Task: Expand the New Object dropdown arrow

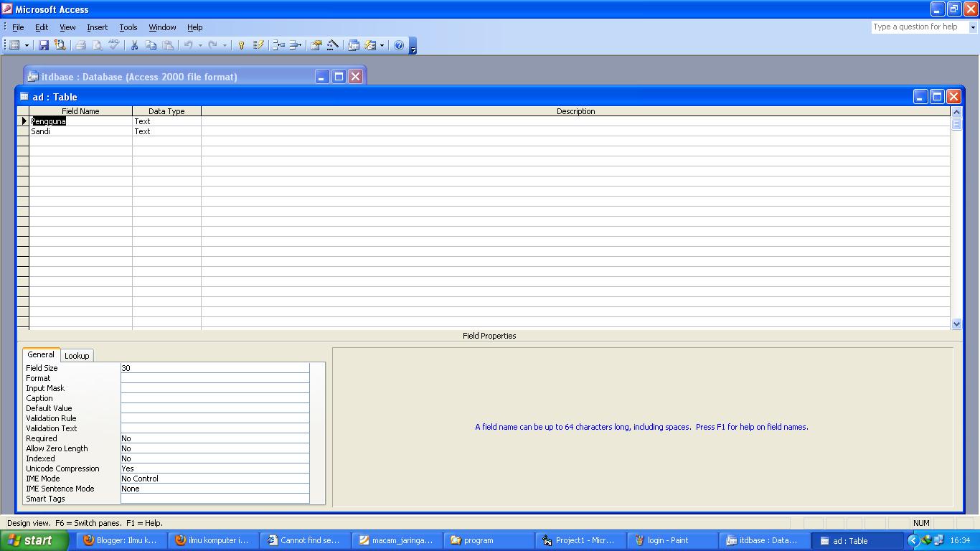Action: tap(382, 45)
